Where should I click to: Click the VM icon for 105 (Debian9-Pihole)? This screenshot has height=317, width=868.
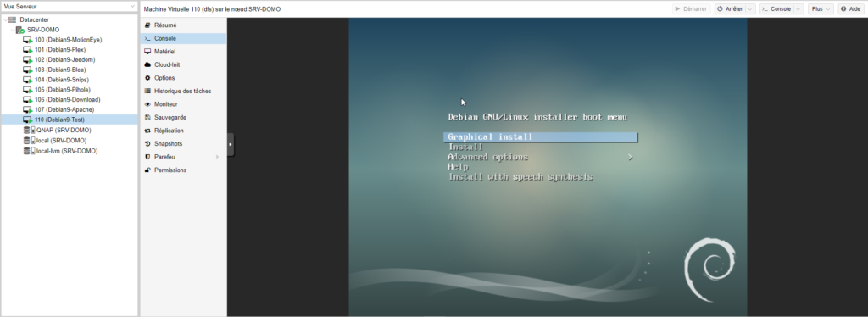(x=27, y=90)
